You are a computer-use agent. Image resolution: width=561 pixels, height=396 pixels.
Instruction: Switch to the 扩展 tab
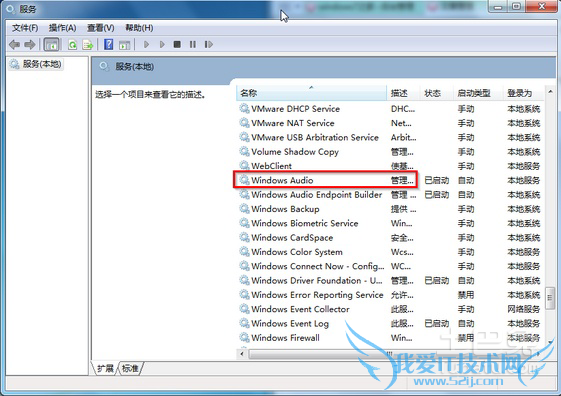(105, 368)
